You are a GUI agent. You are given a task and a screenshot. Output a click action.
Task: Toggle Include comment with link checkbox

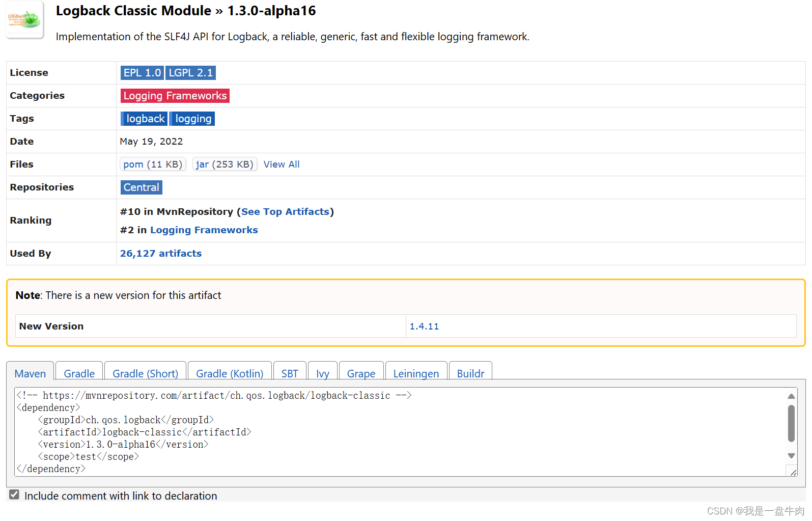click(14, 495)
